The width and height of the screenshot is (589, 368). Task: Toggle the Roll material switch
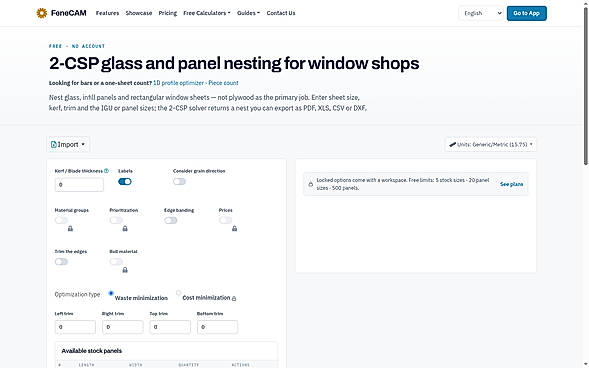click(116, 262)
